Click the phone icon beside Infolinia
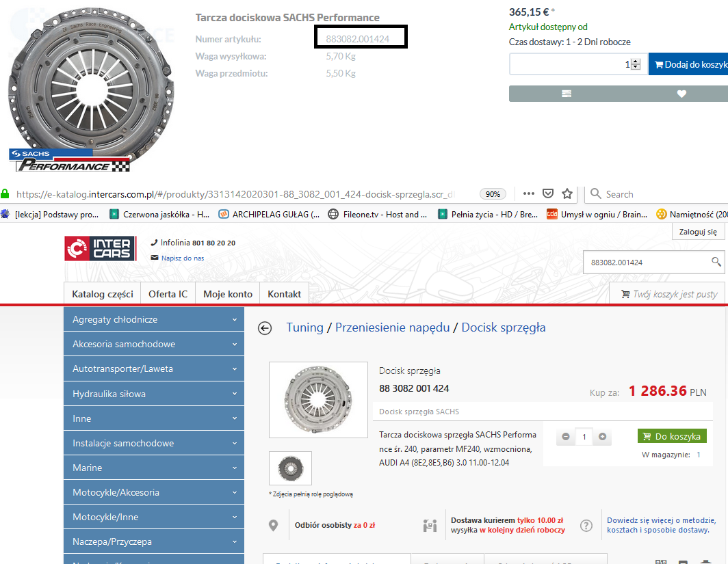Viewport: 728px width, 564px height. [154, 243]
